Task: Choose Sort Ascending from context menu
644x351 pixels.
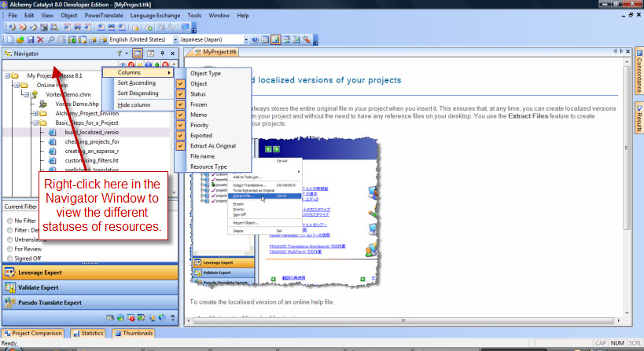Action: (x=138, y=82)
